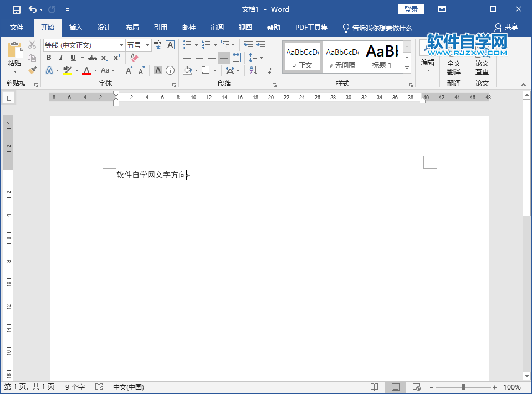Switch to the 插入 ribbon tab
The height and width of the screenshot is (394, 532).
75,28
